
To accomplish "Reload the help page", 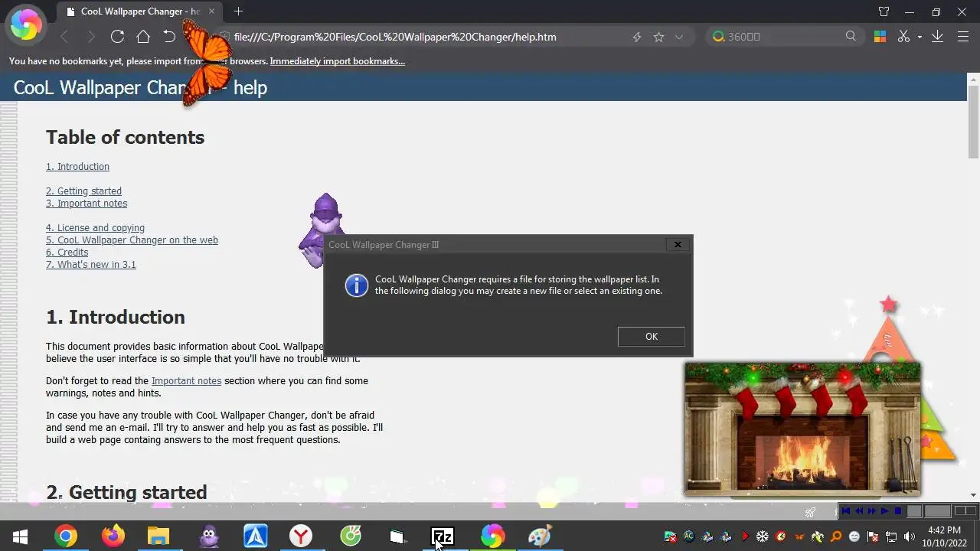I will pos(117,37).
